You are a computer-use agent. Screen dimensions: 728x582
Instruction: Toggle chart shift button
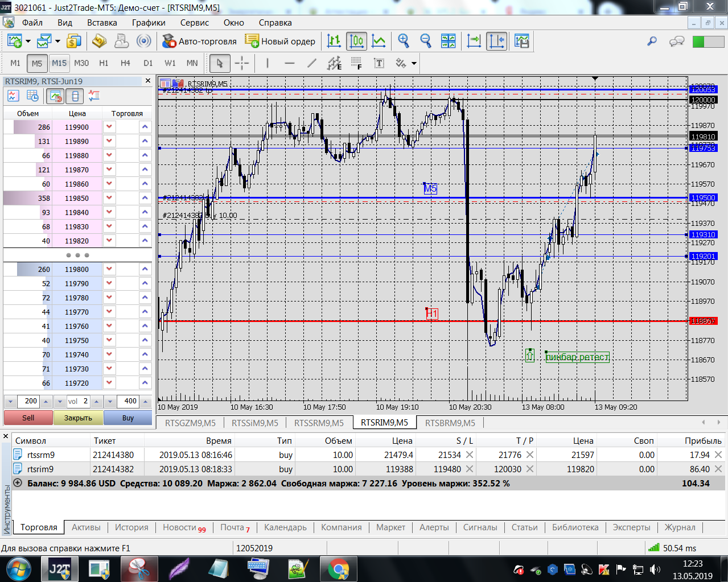(x=496, y=41)
